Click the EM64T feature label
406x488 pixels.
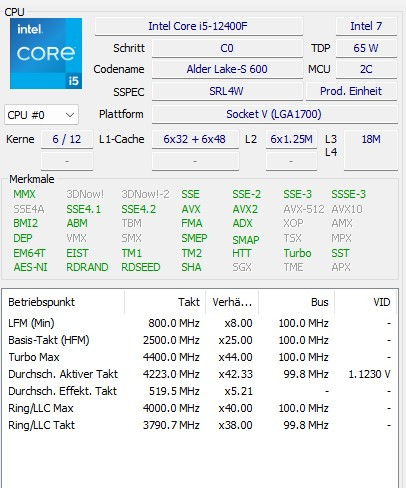click(29, 253)
